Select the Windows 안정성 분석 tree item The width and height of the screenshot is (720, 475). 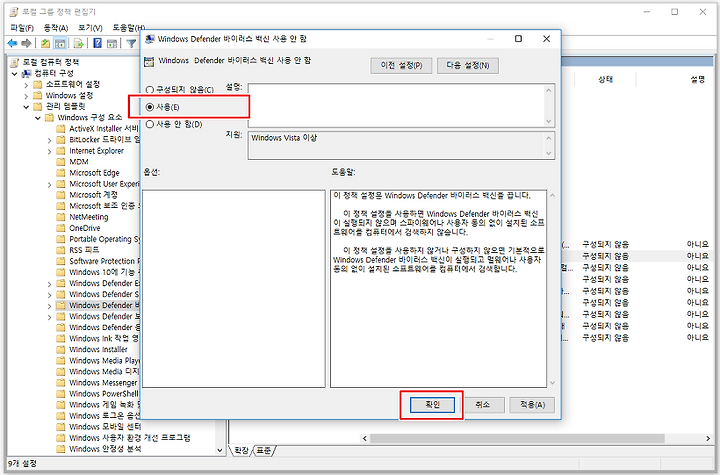[105, 449]
